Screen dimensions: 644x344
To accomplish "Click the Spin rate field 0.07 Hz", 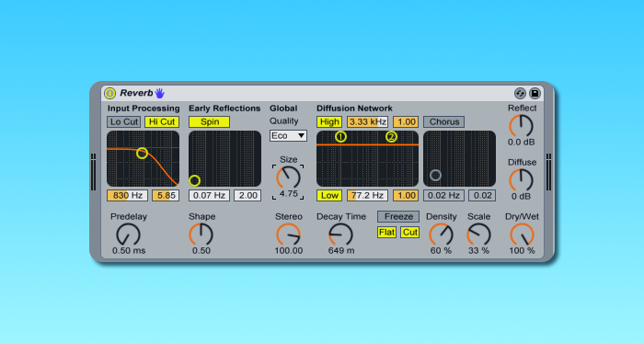I will [209, 195].
